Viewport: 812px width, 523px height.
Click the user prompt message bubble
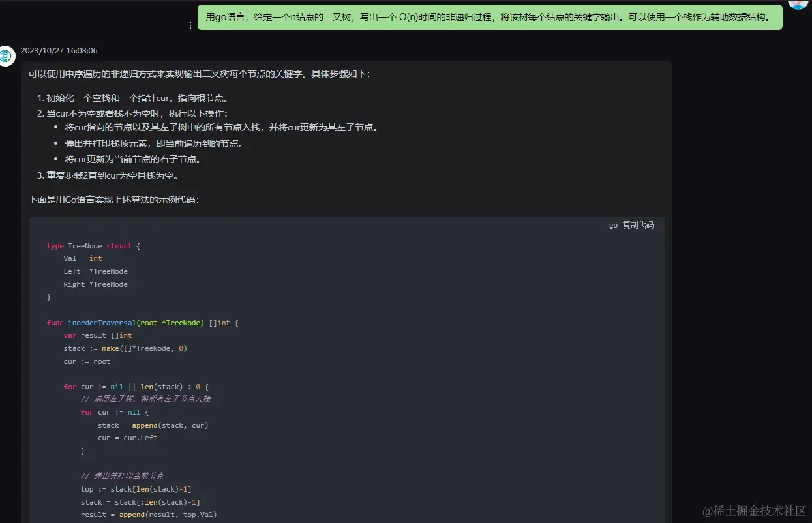pos(490,18)
